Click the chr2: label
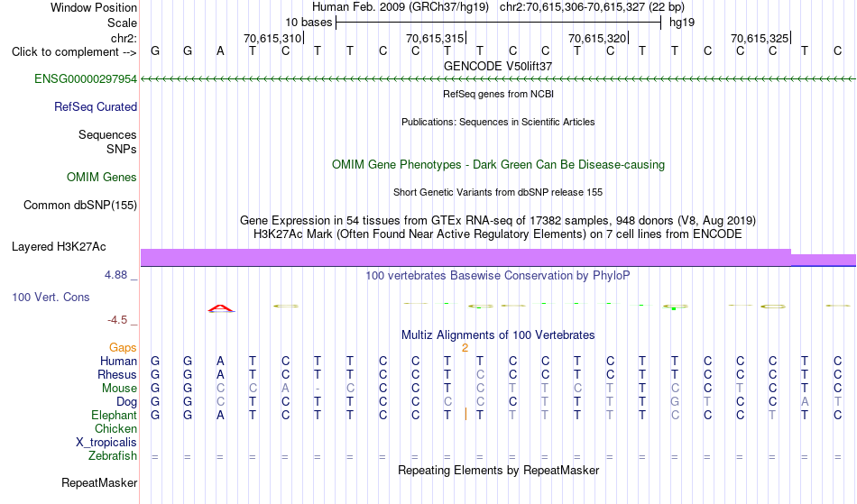This screenshot has height=504, width=857. [124, 38]
